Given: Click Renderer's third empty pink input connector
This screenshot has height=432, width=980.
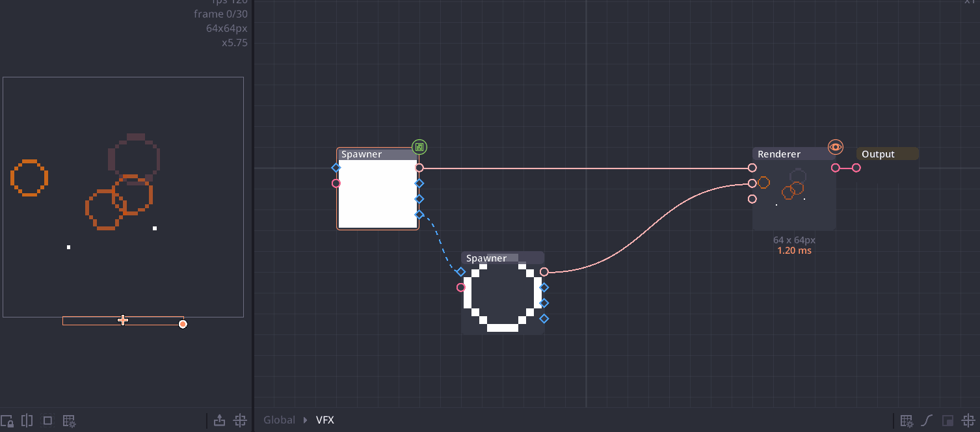Looking at the screenshot, I should point(752,199).
